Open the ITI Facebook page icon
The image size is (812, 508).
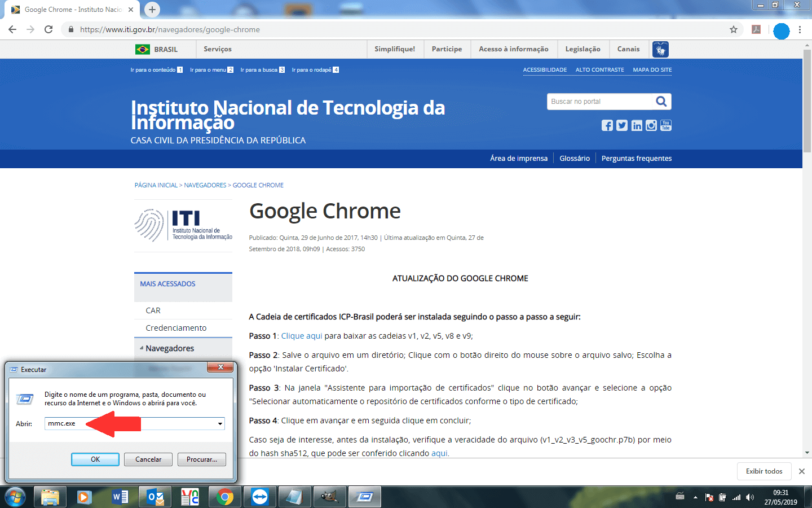[607, 125]
